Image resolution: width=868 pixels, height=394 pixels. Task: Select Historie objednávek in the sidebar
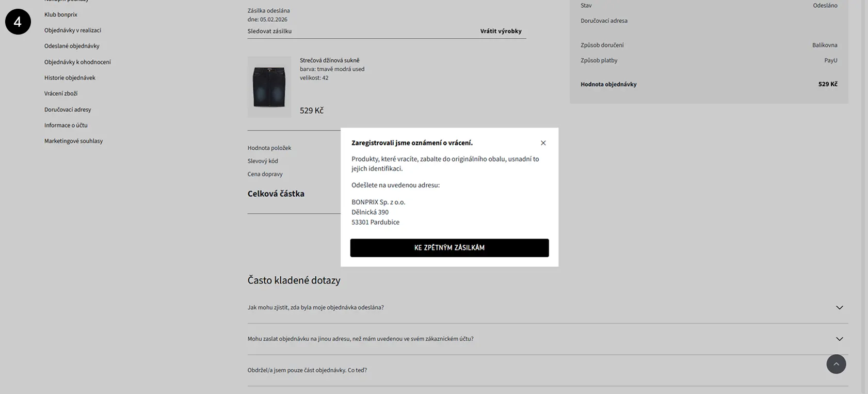70,78
